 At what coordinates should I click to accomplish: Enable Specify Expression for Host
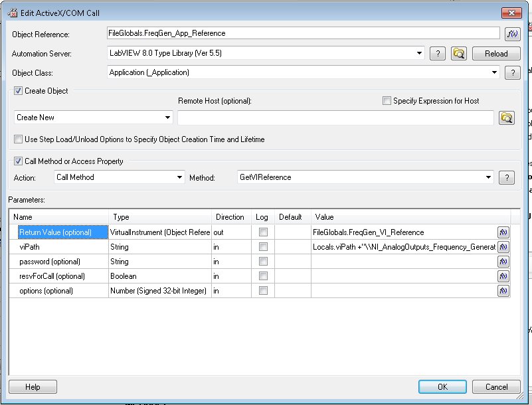click(x=387, y=101)
